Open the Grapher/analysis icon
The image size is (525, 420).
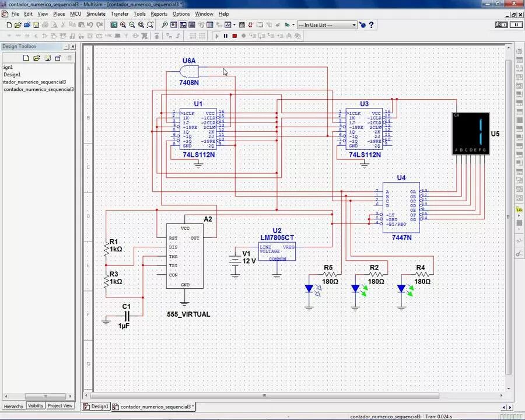[228, 24]
